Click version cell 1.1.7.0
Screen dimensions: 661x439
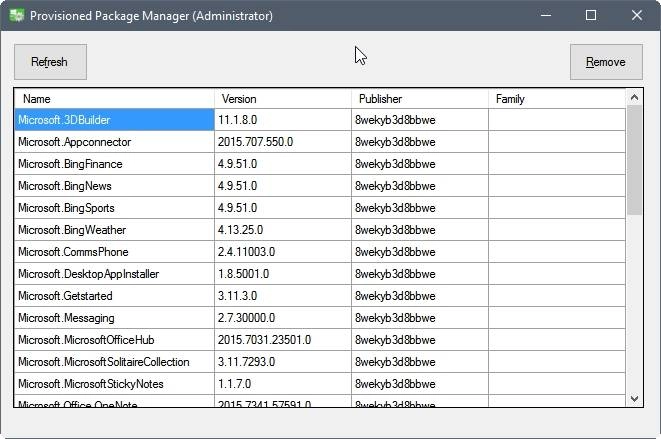[x=283, y=384]
